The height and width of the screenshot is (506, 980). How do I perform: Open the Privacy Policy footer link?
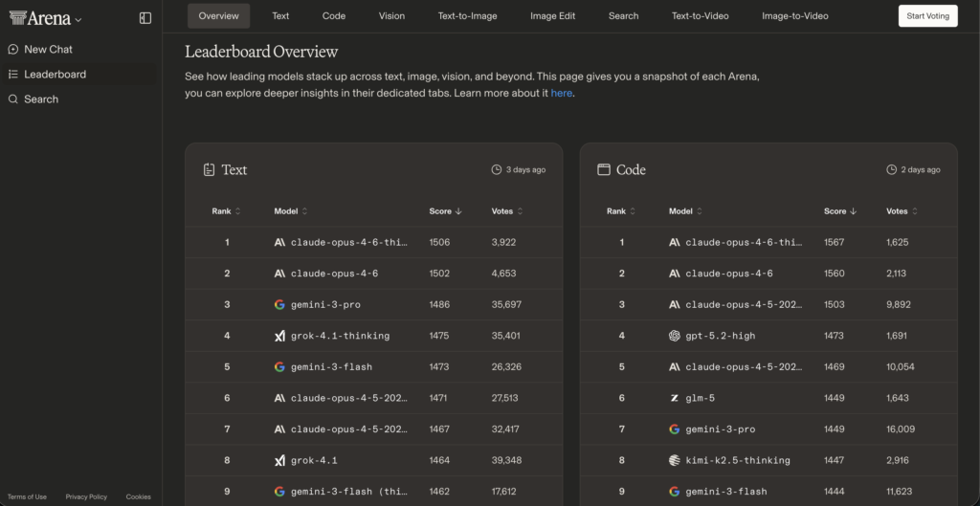86,496
